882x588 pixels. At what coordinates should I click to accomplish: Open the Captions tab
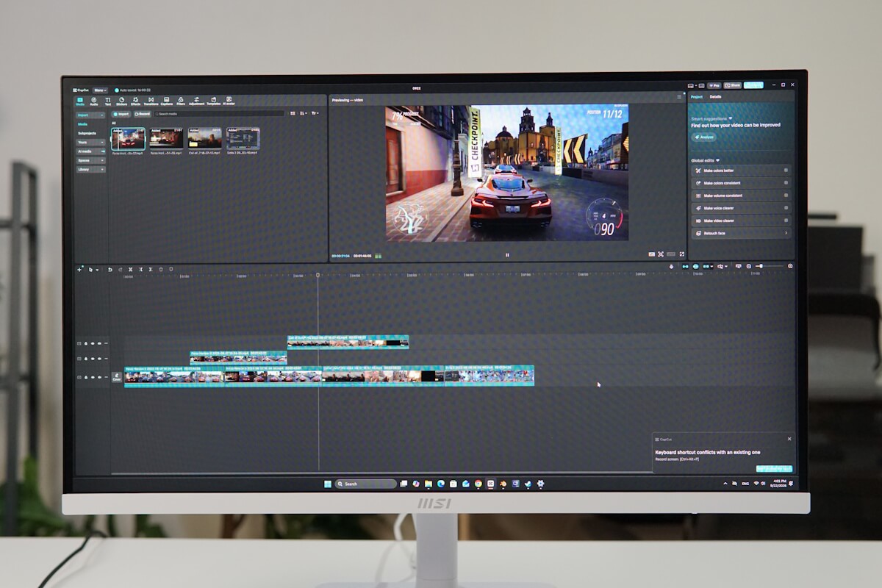pyautogui.click(x=167, y=101)
